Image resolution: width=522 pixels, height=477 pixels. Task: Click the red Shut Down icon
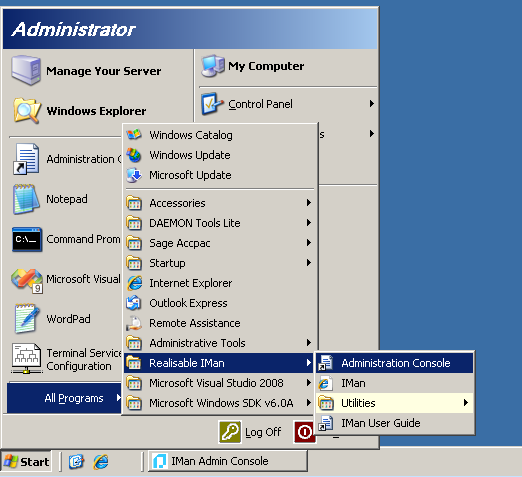304,432
